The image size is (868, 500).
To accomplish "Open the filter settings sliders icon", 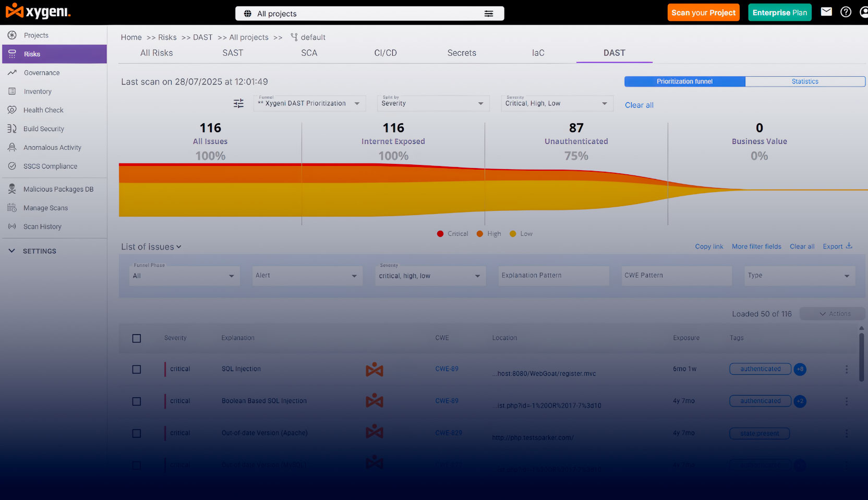I will point(238,103).
